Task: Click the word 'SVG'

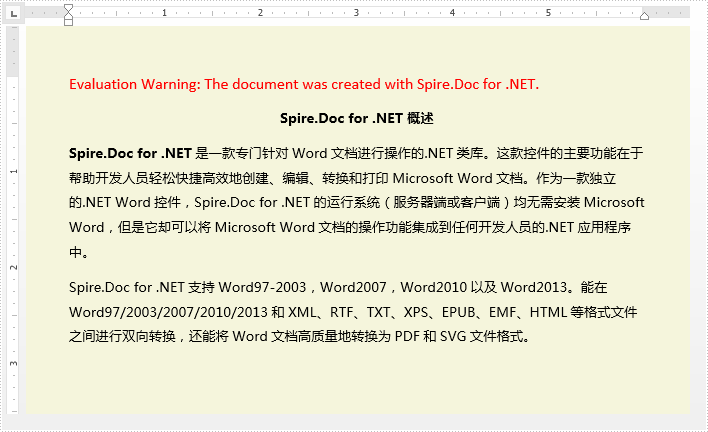Action: pyautogui.click(x=453, y=337)
